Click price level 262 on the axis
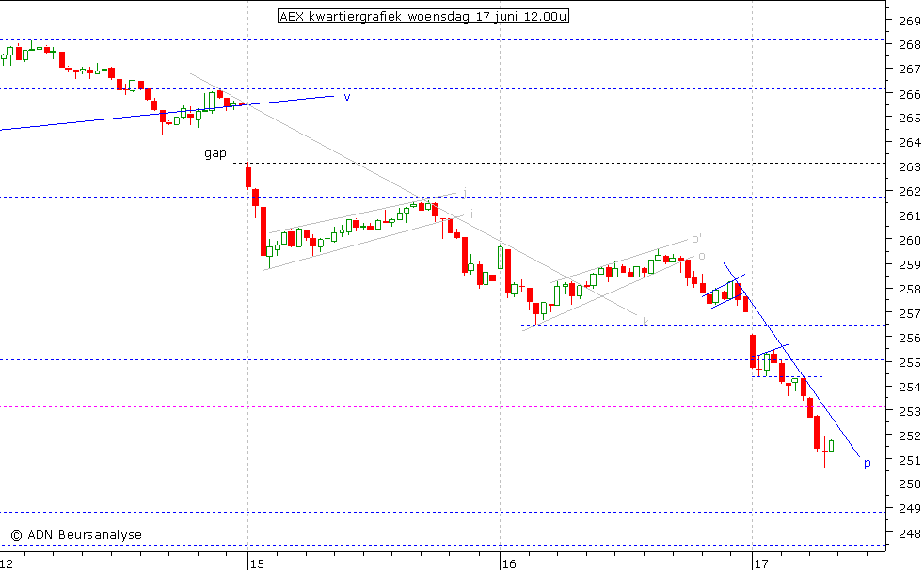Viewport: 924px width, 570px height. (x=909, y=191)
